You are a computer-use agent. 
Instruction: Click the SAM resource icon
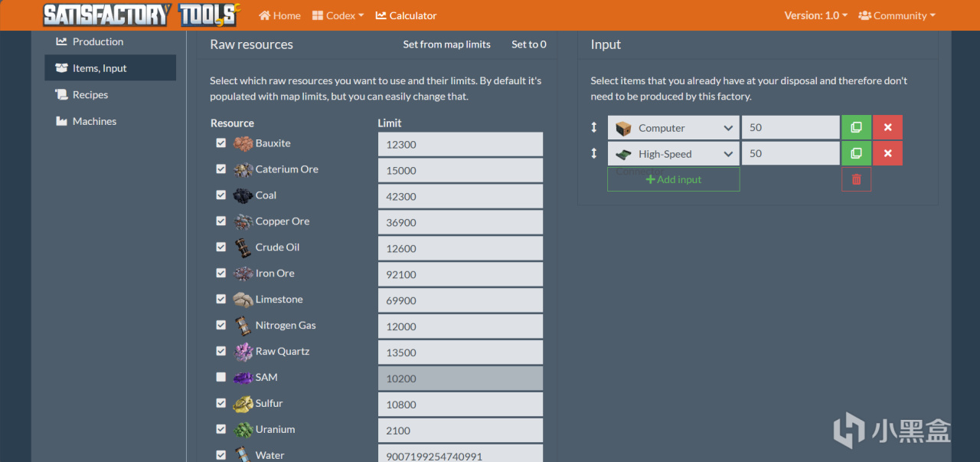click(x=243, y=378)
